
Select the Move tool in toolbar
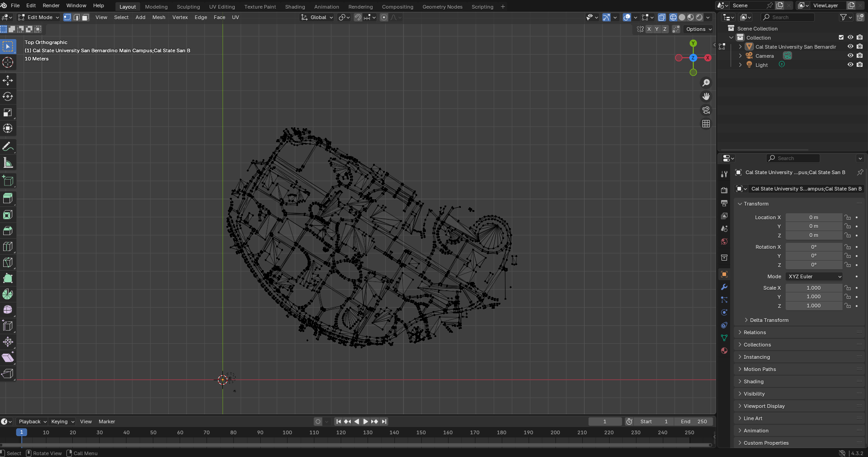tap(8, 80)
